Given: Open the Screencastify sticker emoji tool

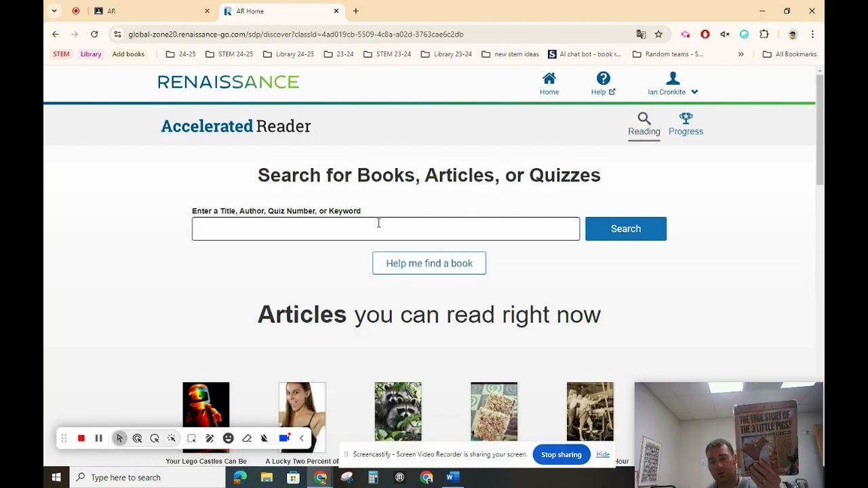Looking at the screenshot, I should [229, 439].
